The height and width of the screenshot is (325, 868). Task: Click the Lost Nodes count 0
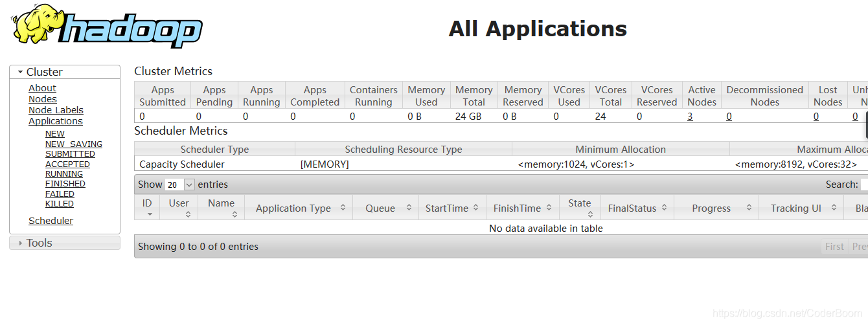pyautogui.click(x=816, y=117)
